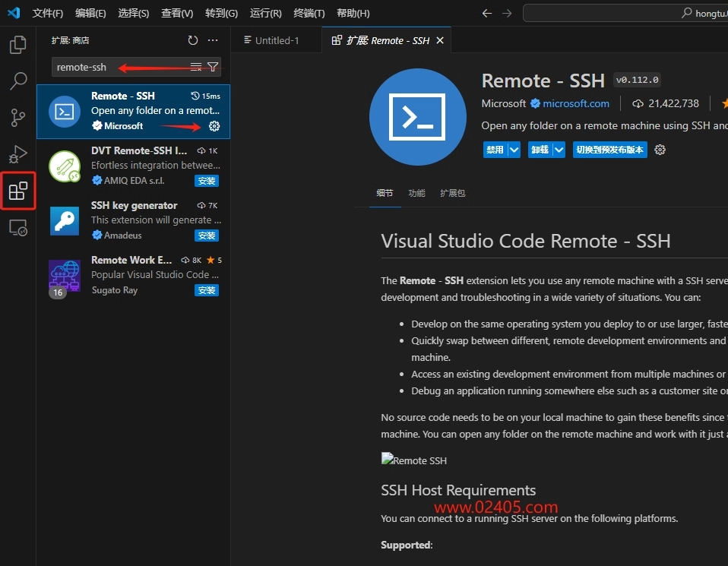Select SSH key generator in list
The image size is (728, 566).
coord(133,221)
